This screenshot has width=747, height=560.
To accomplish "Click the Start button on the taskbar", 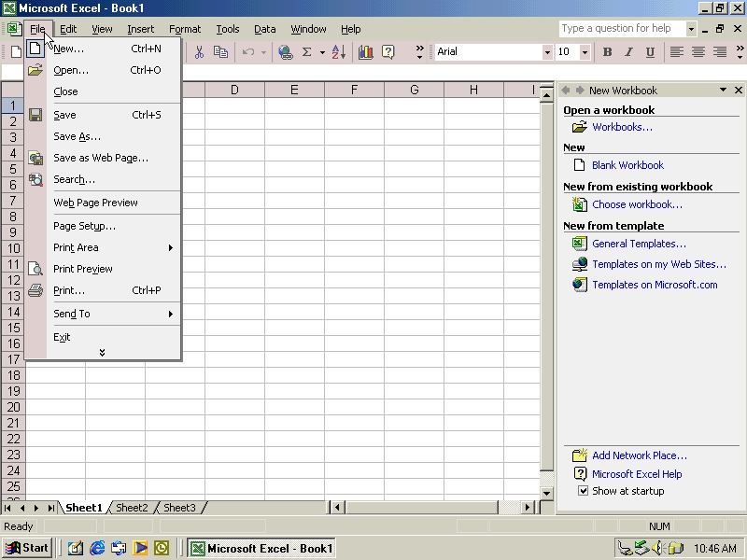I will 27,548.
